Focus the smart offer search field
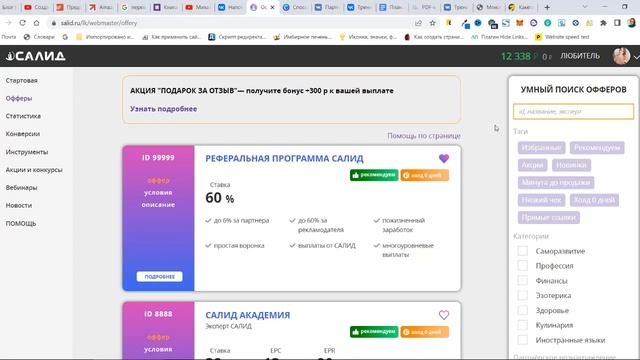 (x=573, y=111)
